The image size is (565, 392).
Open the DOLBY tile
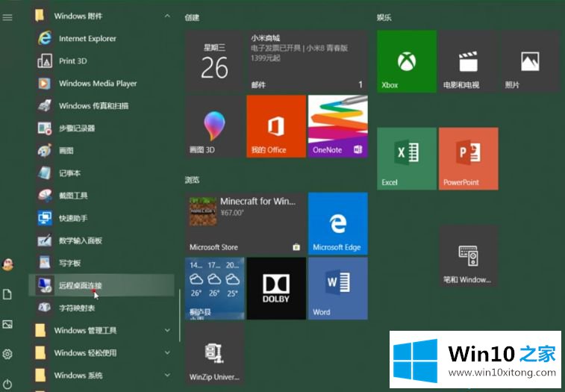tap(276, 288)
